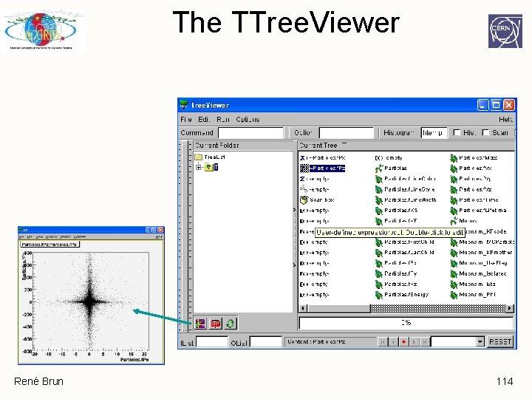The height and width of the screenshot is (399, 532).
Task: Click the red diamond record button
Action: click(x=403, y=341)
